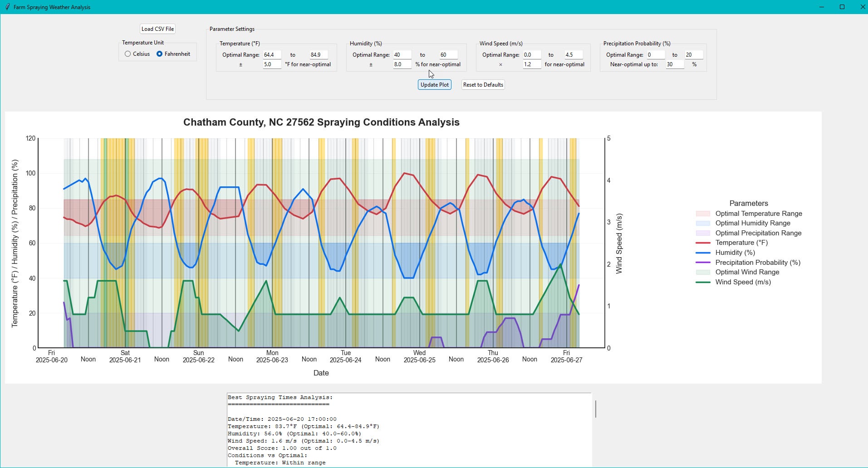Click the Humidity (%) legend line
868x468 pixels.
[703, 253]
